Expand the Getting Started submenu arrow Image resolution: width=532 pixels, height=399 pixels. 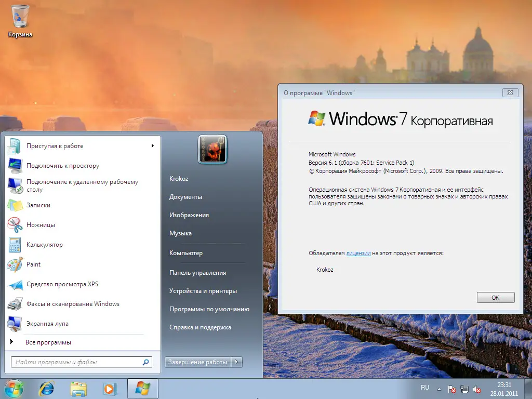(x=153, y=146)
